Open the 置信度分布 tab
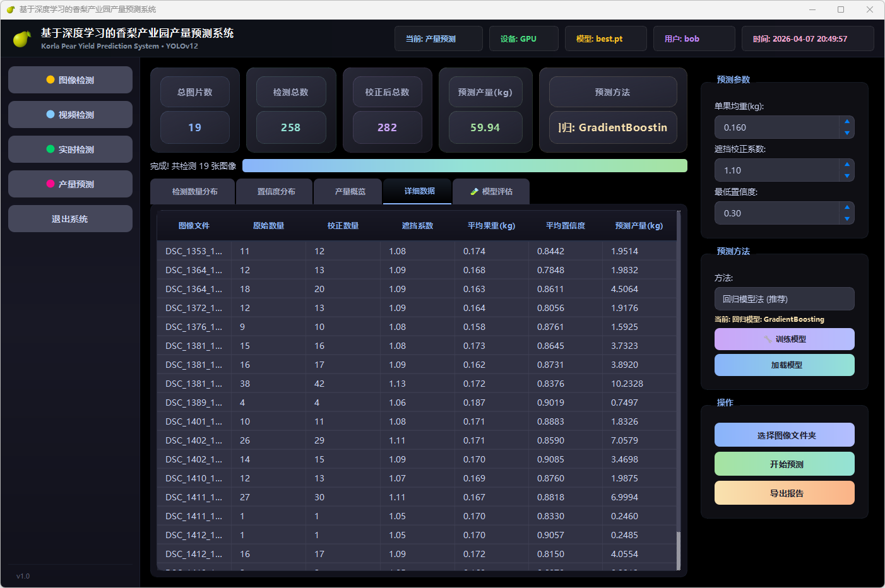This screenshot has height=588, width=885. tap(276, 192)
